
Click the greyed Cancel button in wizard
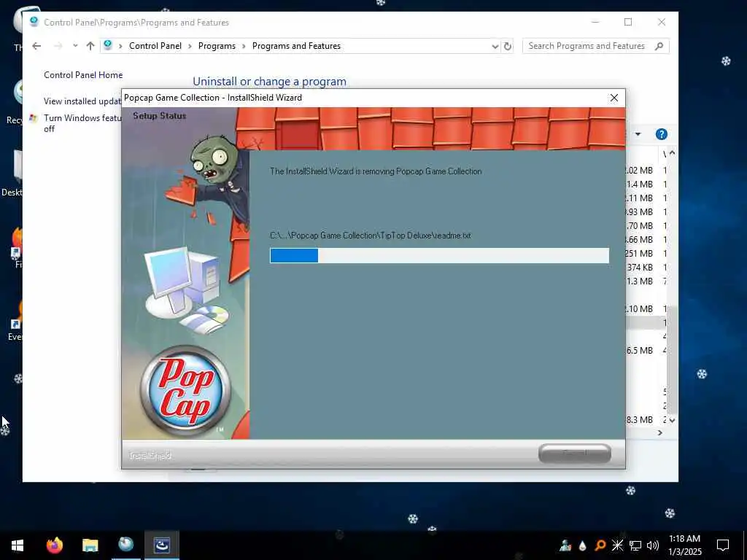[x=575, y=454]
